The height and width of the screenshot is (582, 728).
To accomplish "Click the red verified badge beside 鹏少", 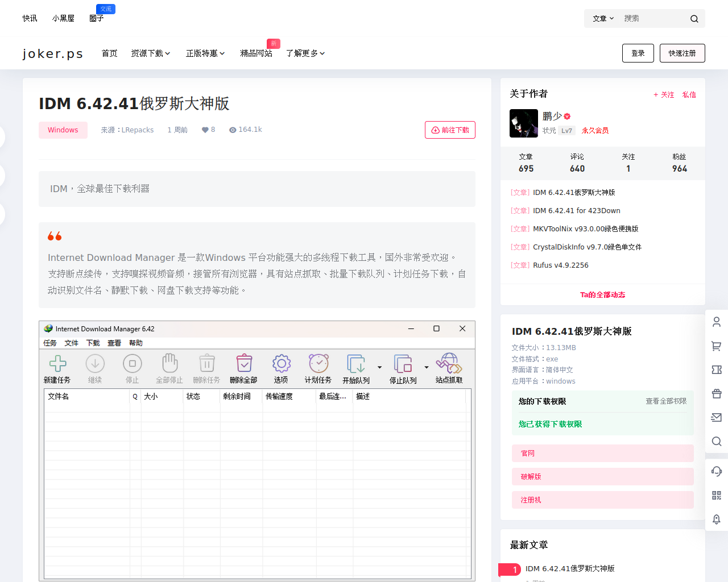I will click(x=567, y=116).
